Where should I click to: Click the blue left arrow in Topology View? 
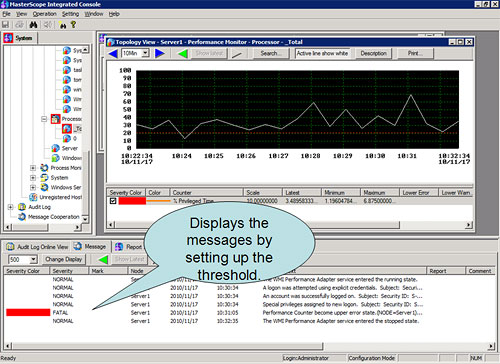113,53
